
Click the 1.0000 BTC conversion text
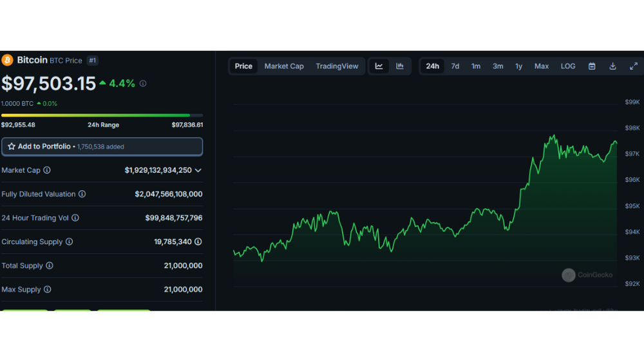[x=17, y=104]
